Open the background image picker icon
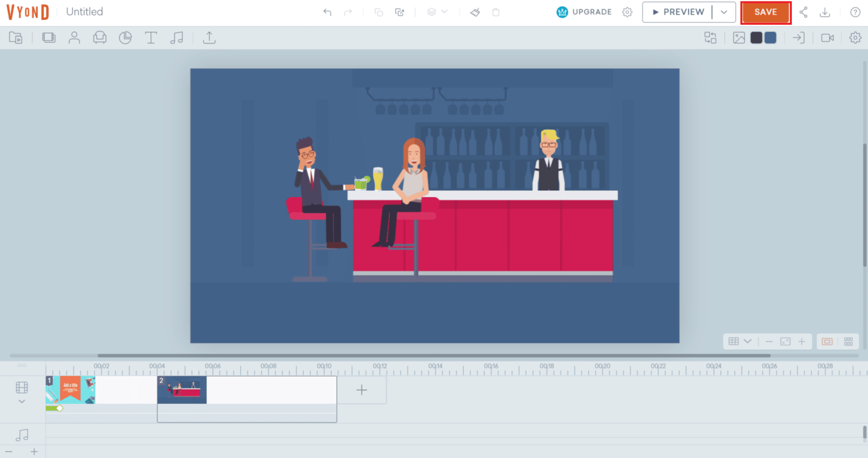 click(739, 37)
